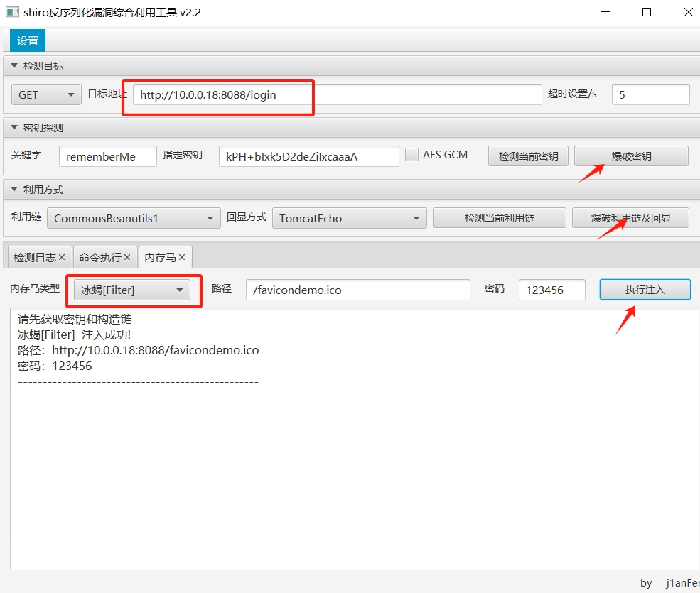Image resolution: width=700 pixels, height=593 pixels.
Task: Close the 命令执行 tab
Action: coord(126,257)
